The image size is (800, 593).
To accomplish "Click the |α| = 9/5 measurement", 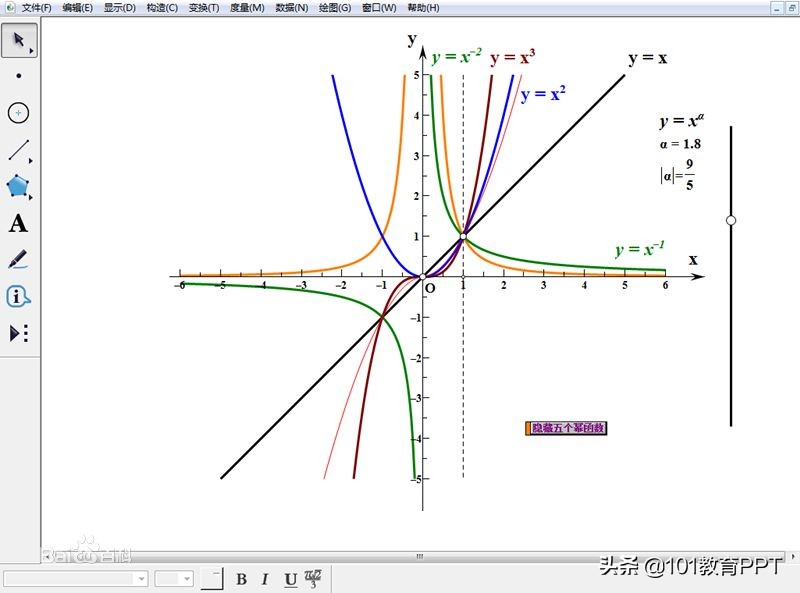I will click(677, 175).
